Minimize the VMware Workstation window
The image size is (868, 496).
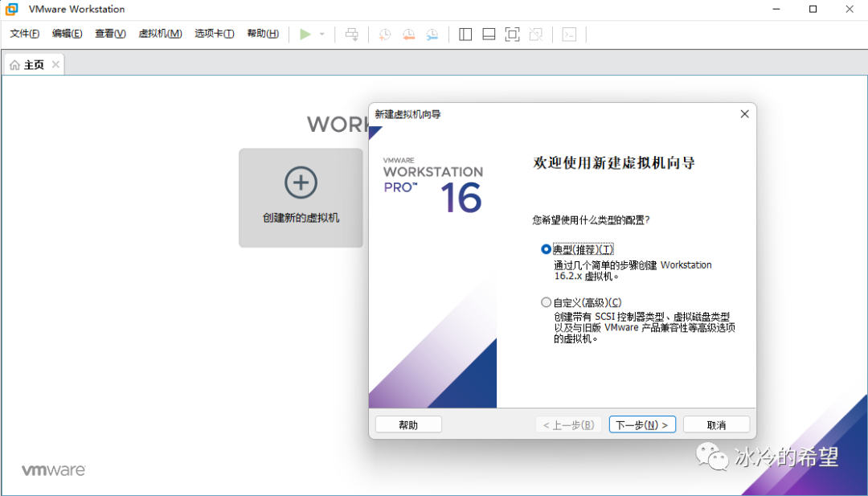click(x=776, y=10)
